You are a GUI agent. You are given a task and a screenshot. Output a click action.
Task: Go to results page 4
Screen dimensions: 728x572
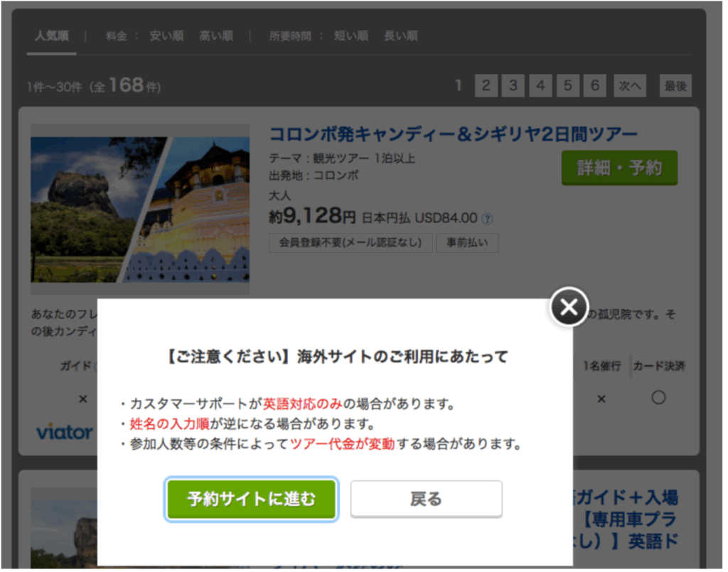click(x=540, y=86)
